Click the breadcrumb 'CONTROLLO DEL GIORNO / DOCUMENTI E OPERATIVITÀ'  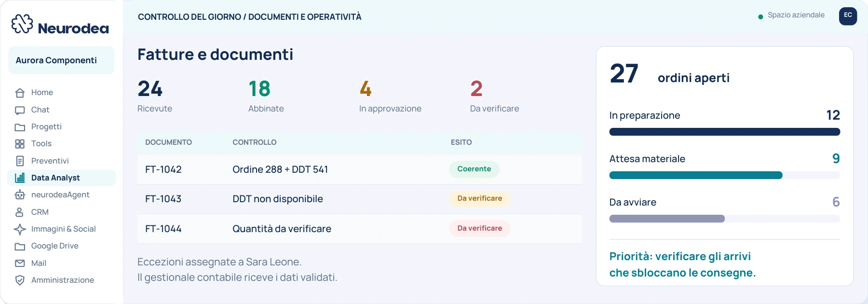[249, 17]
